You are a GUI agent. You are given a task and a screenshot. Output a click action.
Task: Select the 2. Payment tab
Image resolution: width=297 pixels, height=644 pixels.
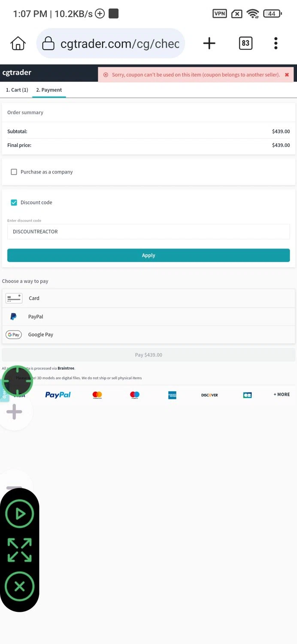[x=49, y=90]
